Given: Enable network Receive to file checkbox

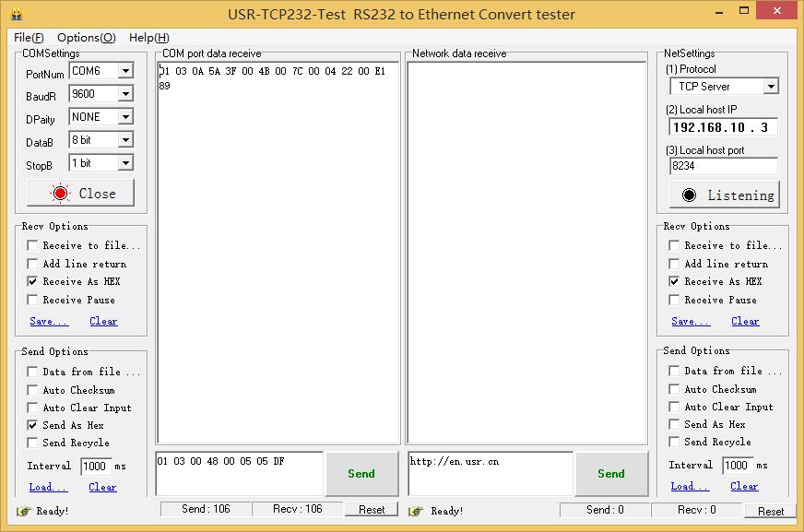Looking at the screenshot, I should (674, 245).
